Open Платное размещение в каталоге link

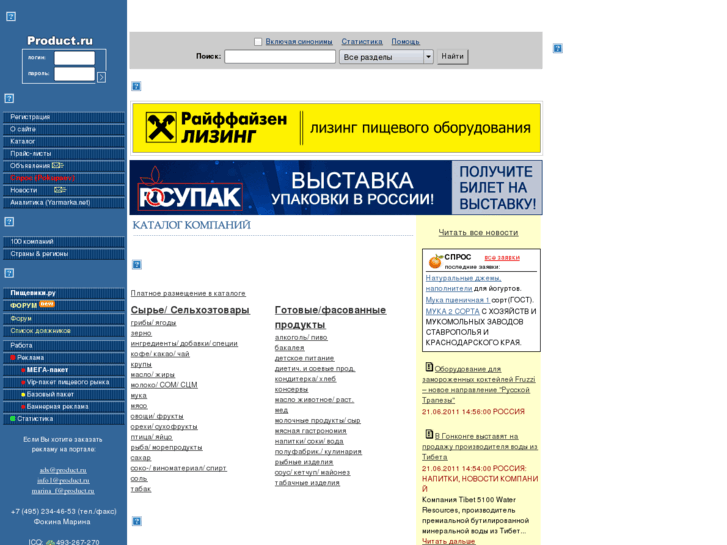tap(188, 293)
